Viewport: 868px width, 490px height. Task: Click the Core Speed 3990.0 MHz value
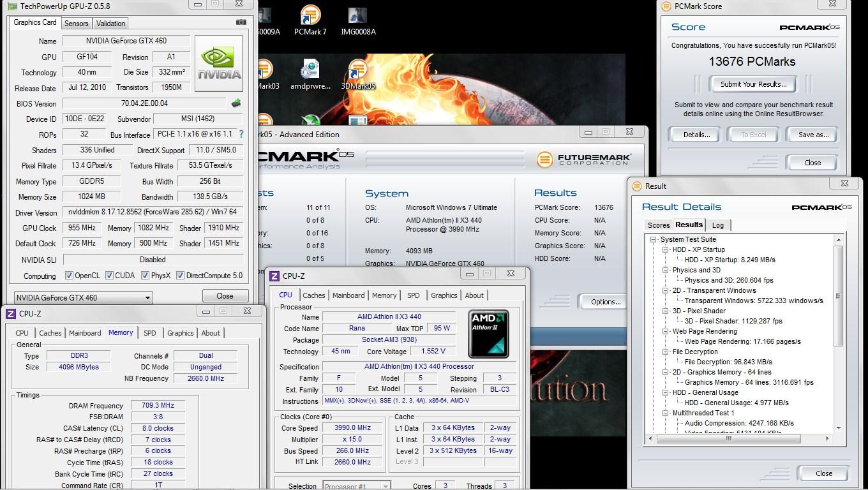point(353,428)
